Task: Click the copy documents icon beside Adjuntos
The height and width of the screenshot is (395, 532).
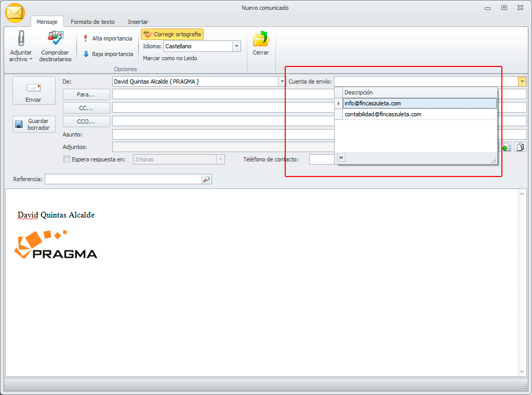Action: [x=520, y=147]
